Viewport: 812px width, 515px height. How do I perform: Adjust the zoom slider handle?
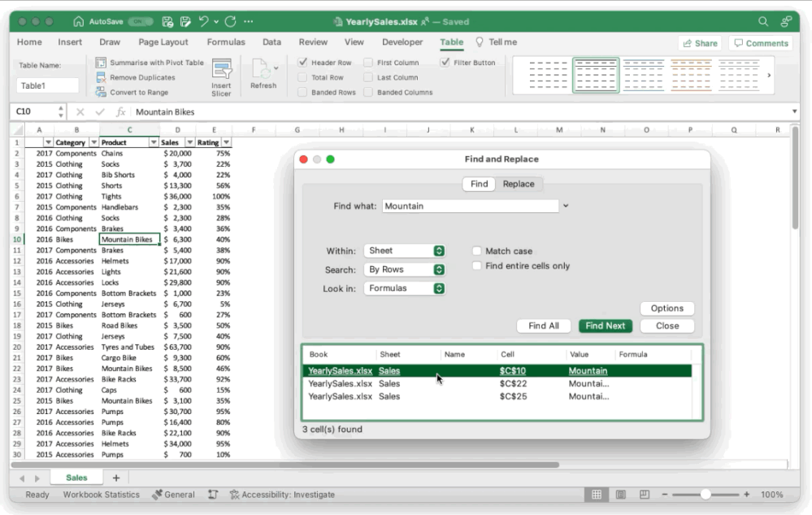pyautogui.click(x=706, y=495)
